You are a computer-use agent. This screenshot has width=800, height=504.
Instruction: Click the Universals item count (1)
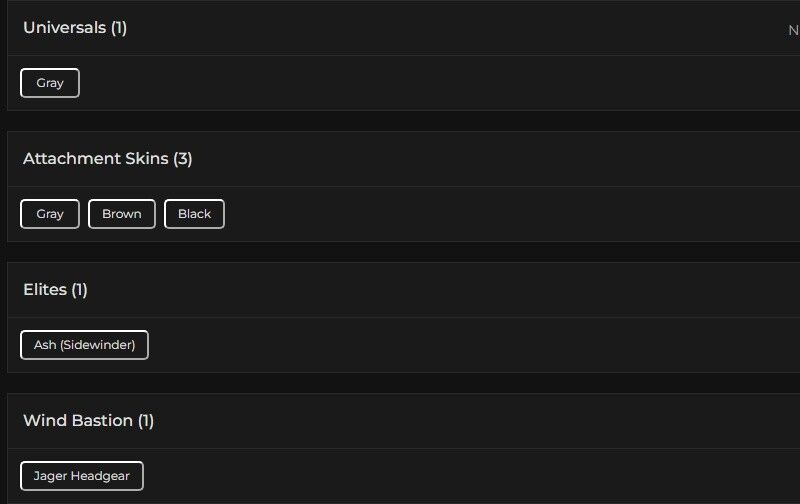tap(119, 28)
